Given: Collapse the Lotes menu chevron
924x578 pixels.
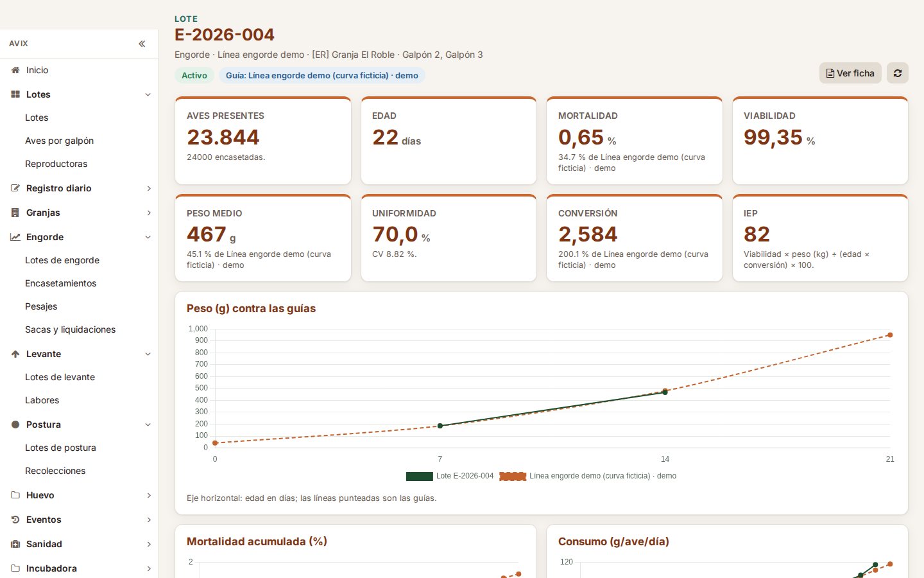Looking at the screenshot, I should point(148,94).
